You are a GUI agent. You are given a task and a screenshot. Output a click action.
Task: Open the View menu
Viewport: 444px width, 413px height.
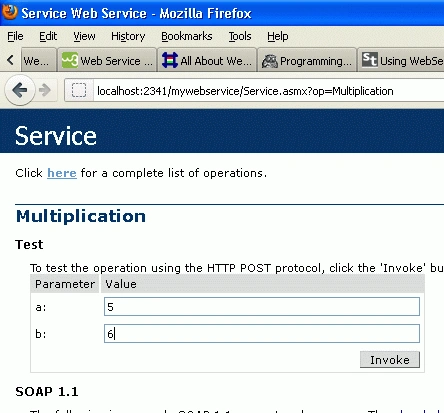coord(84,36)
